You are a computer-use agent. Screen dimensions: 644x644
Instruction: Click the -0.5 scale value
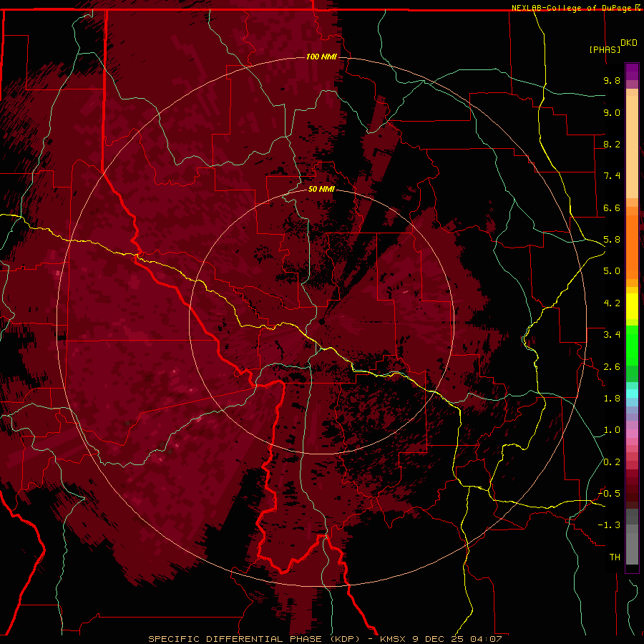pos(609,494)
